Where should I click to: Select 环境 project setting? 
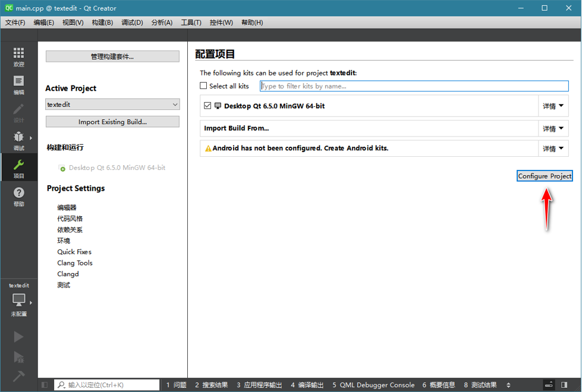click(64, 241)
